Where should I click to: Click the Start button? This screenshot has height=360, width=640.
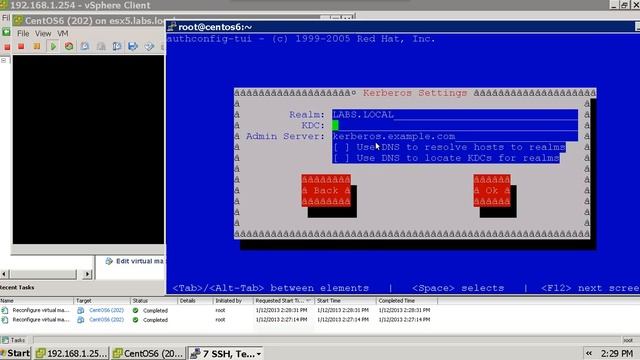(x=16, y=353)
